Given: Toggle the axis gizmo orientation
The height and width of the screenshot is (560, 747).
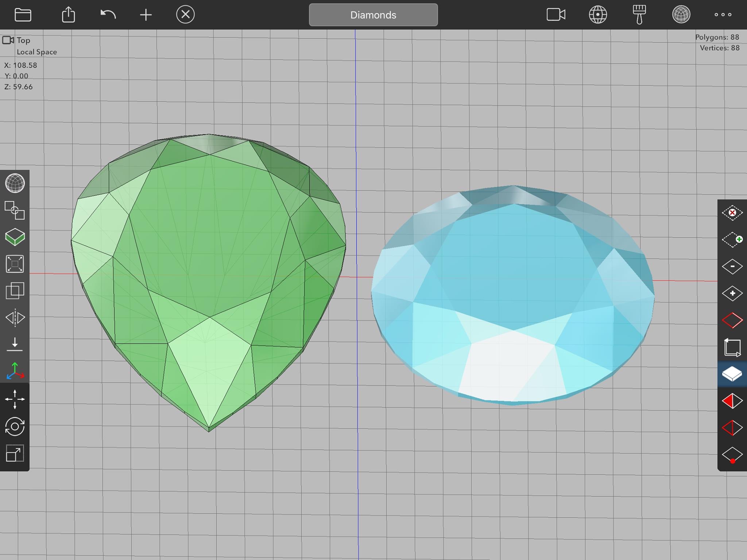Looking at the screenshot, I should 15,371.
